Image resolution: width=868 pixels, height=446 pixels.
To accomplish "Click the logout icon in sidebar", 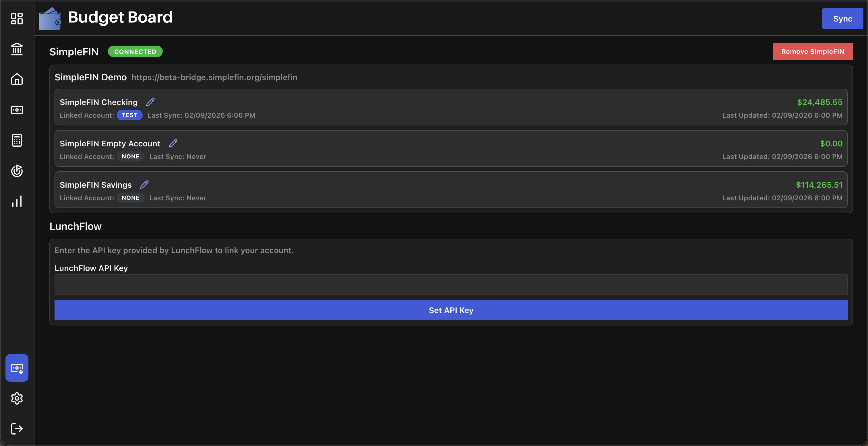I will click(17, 428).
